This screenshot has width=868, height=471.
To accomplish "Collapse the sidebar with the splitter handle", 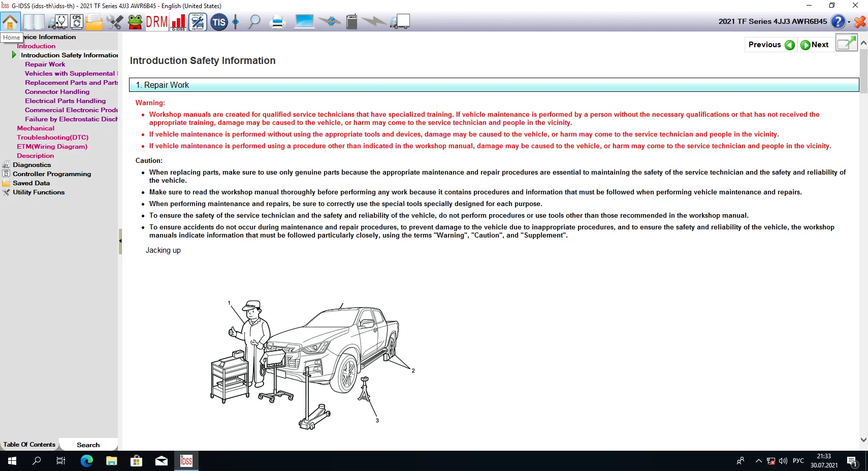I will pyautogui.click(x=120, y=241).
